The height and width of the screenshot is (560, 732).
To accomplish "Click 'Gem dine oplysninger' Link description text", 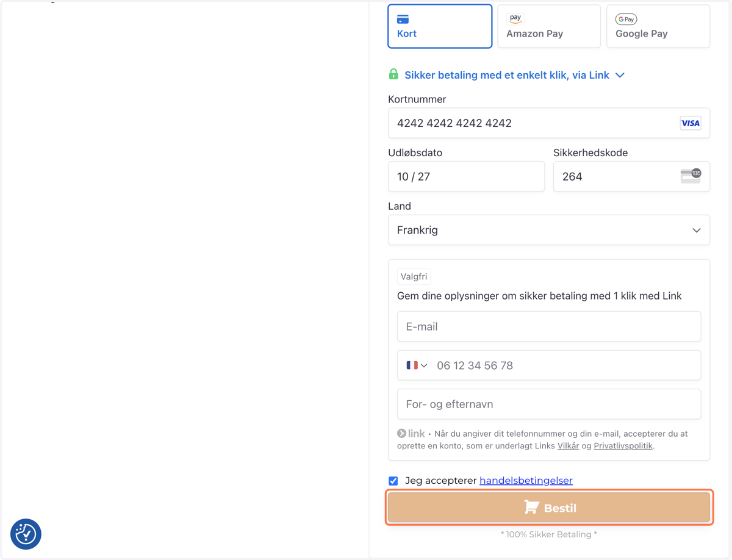I will [539, 296].
